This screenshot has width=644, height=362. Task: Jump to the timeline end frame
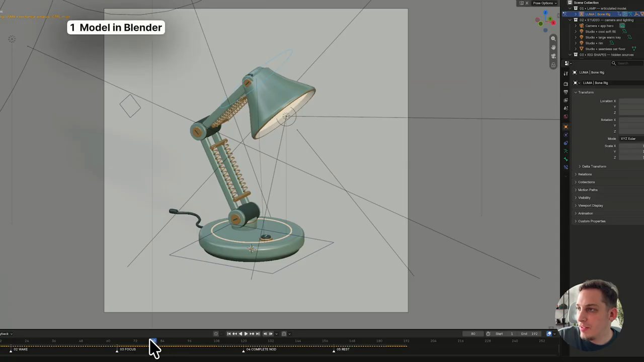click(x=258, y=334)
